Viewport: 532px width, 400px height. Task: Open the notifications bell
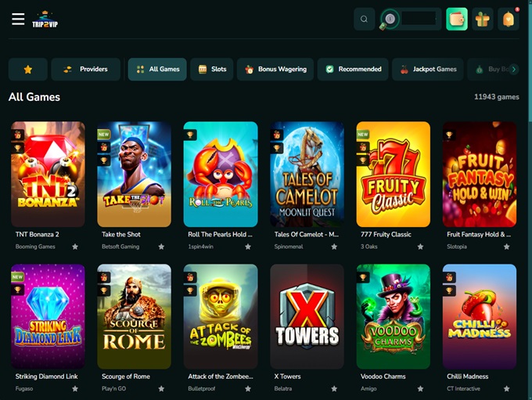[x=509, y=20]
